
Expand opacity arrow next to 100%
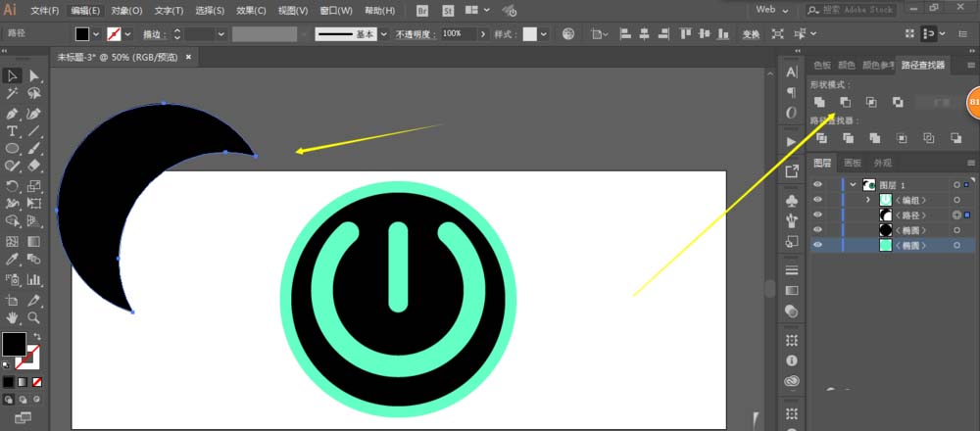point(482,34)
